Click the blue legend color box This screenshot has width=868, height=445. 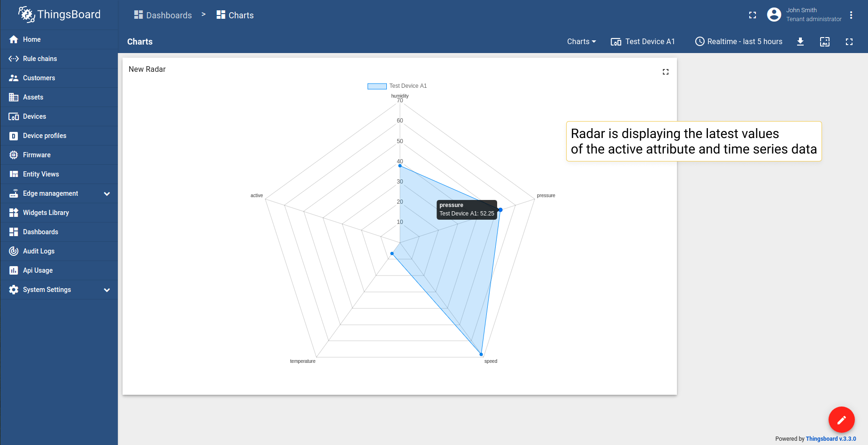(377, 86)
